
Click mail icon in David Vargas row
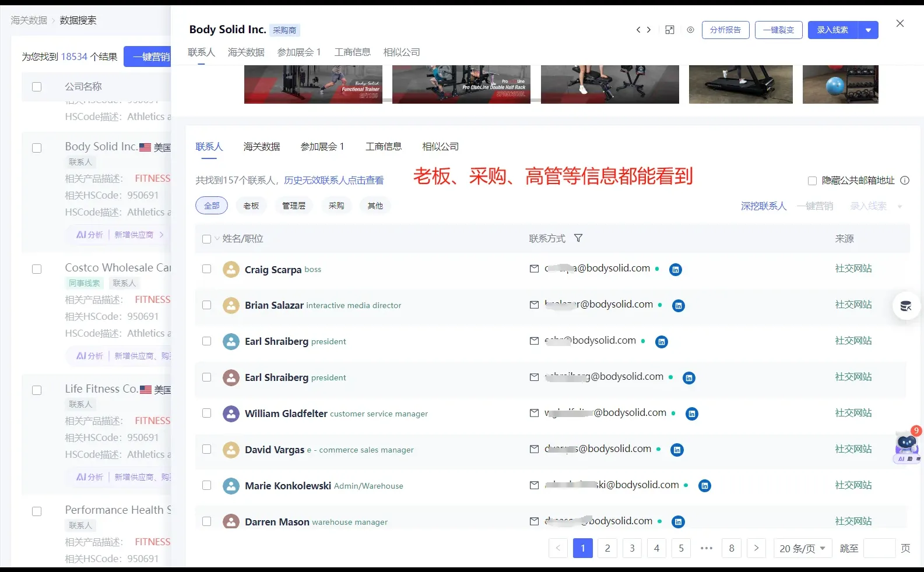534,449
